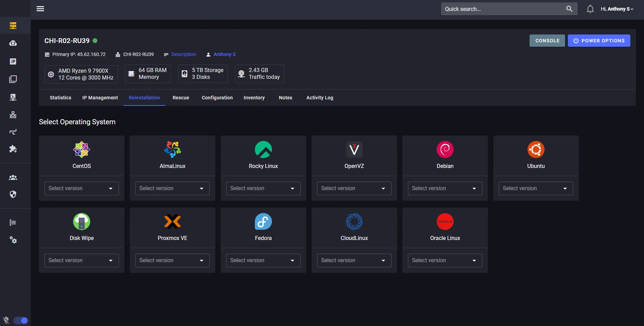Toggle the switch at the bottom left

click(x=21, y=320)
